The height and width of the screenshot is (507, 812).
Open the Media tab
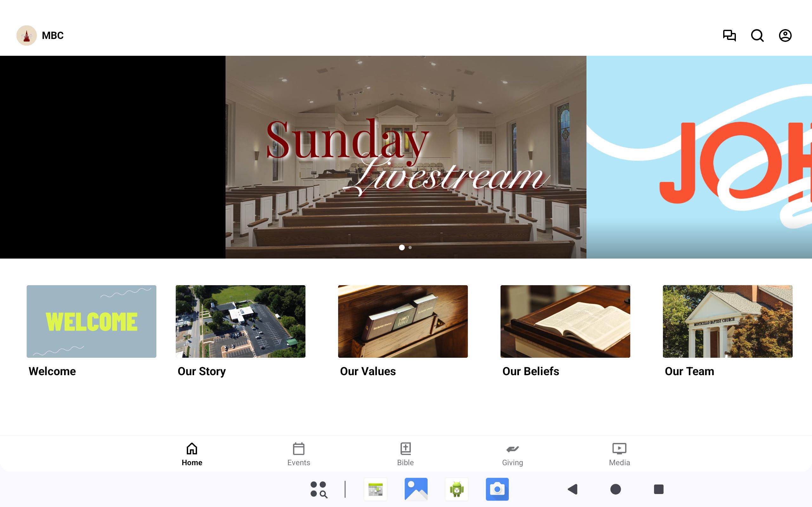click(x=619, y=454)
